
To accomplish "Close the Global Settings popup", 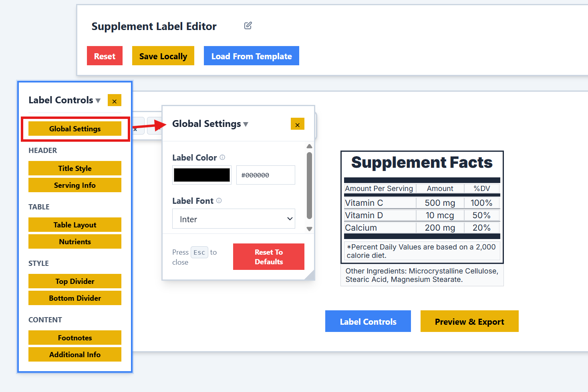I will pos(297,124).
